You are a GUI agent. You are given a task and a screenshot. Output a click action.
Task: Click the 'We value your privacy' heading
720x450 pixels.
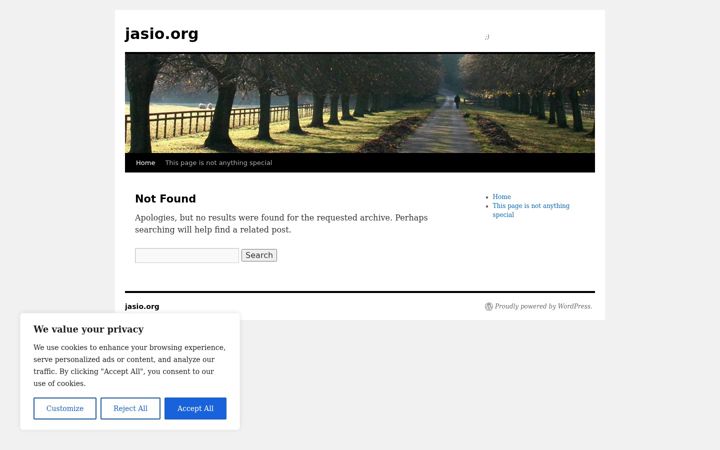pos(89,329)
